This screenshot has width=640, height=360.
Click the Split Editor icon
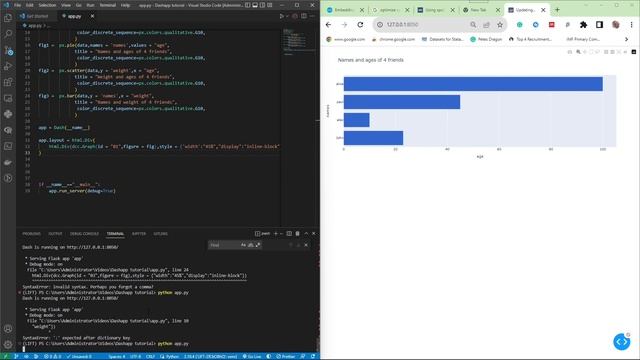[304, 16]
